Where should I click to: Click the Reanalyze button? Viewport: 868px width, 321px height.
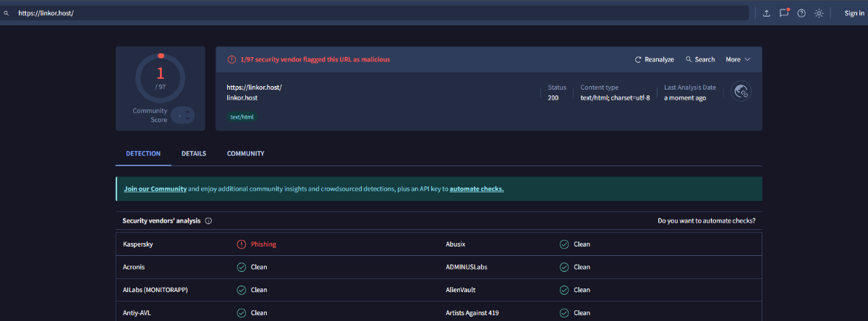tap(655, 59)
